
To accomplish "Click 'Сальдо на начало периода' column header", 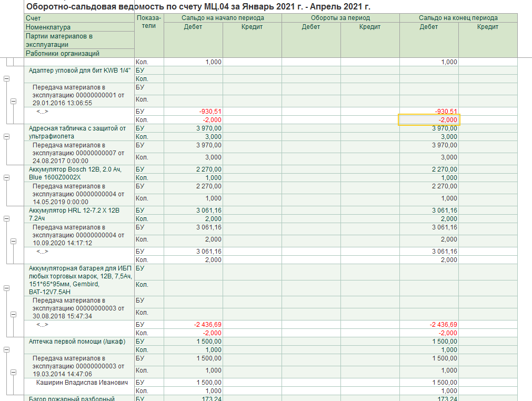I will pyautogui.click(x=223, y=18).
